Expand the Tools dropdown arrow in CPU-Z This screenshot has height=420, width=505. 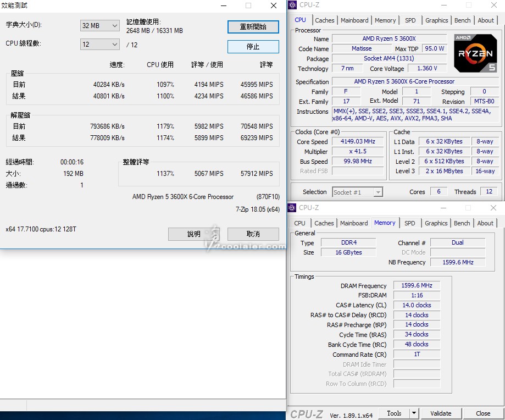[x=414, y=413]
